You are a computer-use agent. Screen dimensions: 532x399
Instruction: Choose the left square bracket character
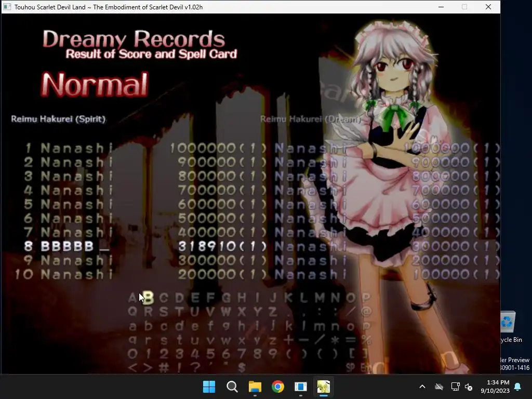click(x=352, y=354)
